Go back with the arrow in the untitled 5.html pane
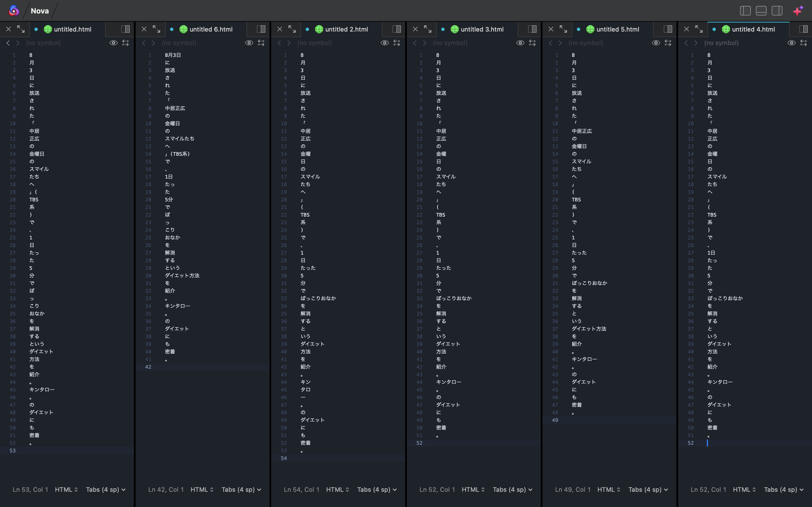 (551, 43)
